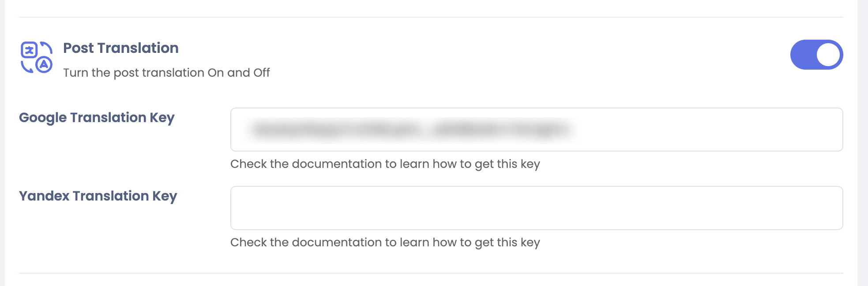
Task: Click the Google Translation Key label
Action: pyautogui.click(x=97, y=118)
